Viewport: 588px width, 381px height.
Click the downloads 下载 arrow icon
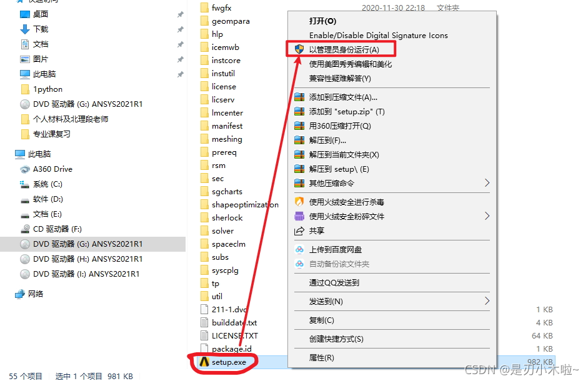click(25, 29)
